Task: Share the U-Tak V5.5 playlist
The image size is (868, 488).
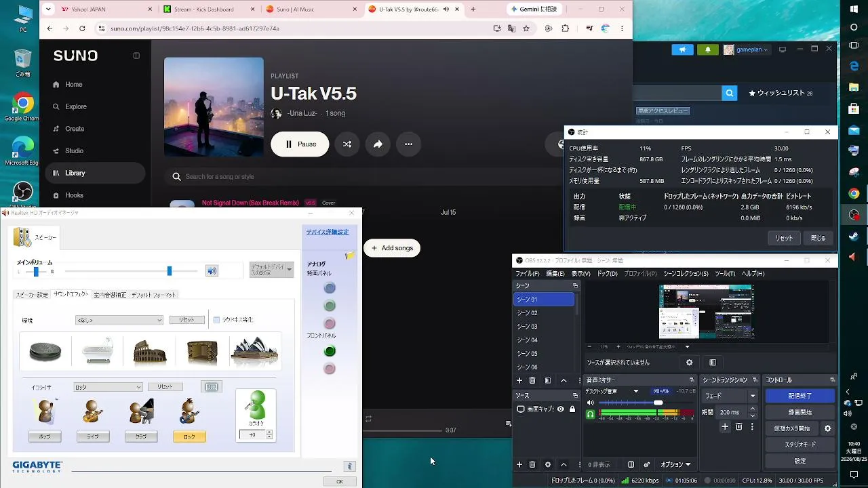Action: [x=378, y=144]
